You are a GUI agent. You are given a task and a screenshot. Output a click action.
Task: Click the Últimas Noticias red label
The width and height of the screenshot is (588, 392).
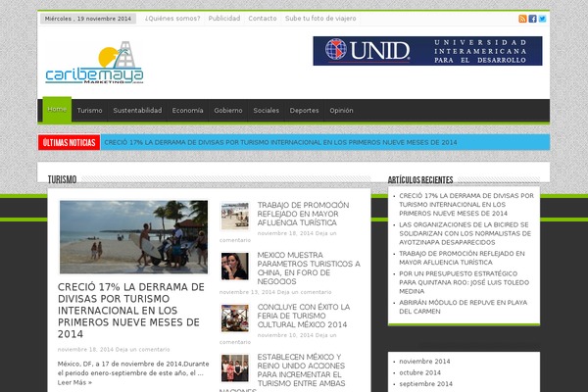coord(69,142)
